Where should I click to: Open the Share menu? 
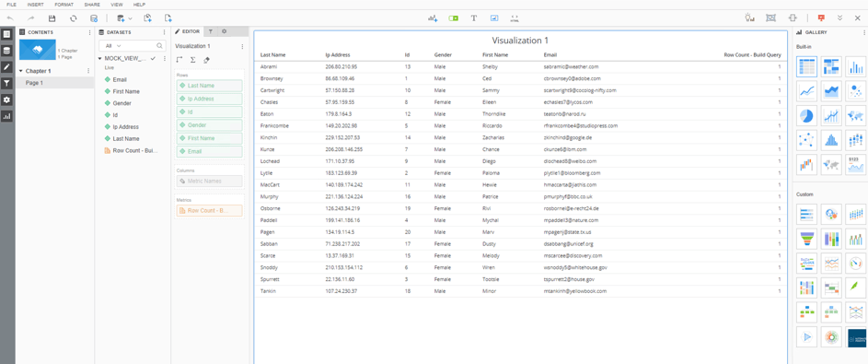[92, 5]
